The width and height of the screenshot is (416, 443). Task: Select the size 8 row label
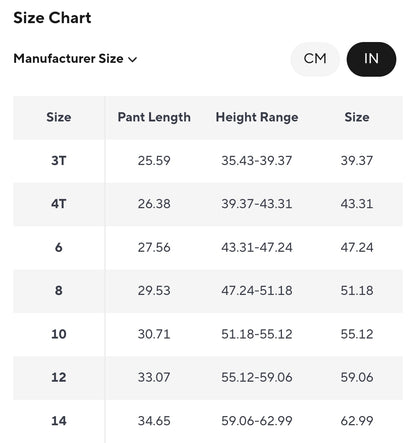point(59,290)
